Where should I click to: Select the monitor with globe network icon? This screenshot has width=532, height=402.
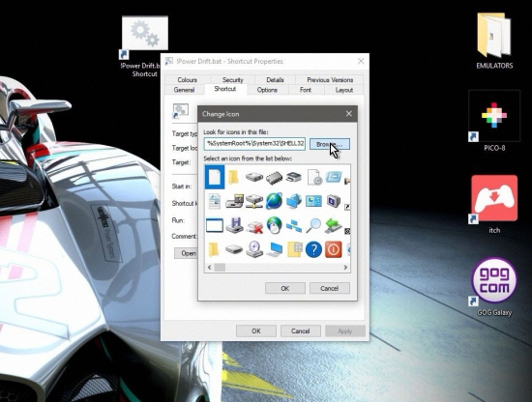click(294, 201)
